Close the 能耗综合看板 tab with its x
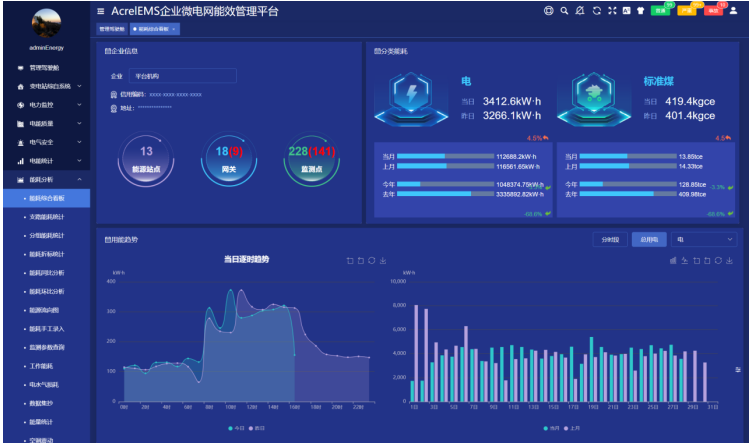 click(x=174, y=29)
